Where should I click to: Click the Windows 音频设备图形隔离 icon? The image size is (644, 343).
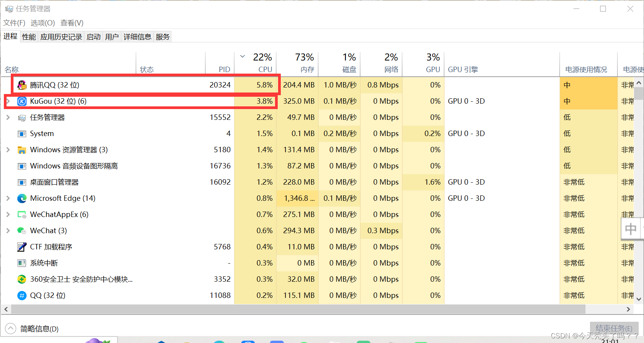coord(22,166)
